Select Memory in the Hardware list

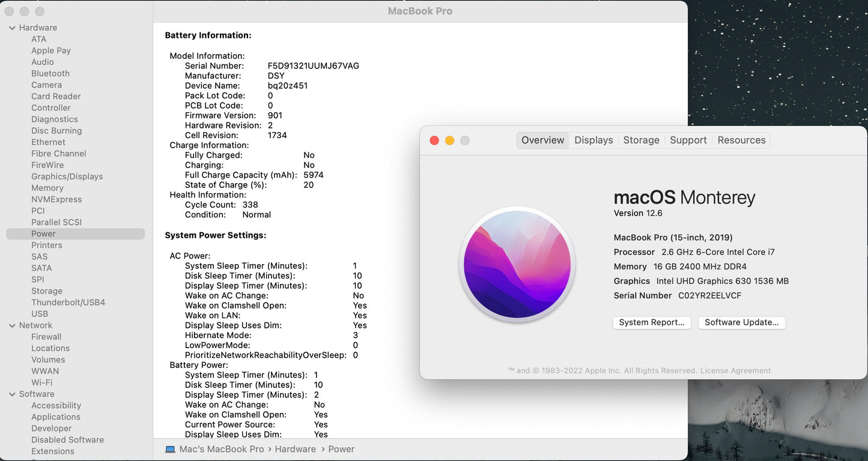(x=47, y=188)
